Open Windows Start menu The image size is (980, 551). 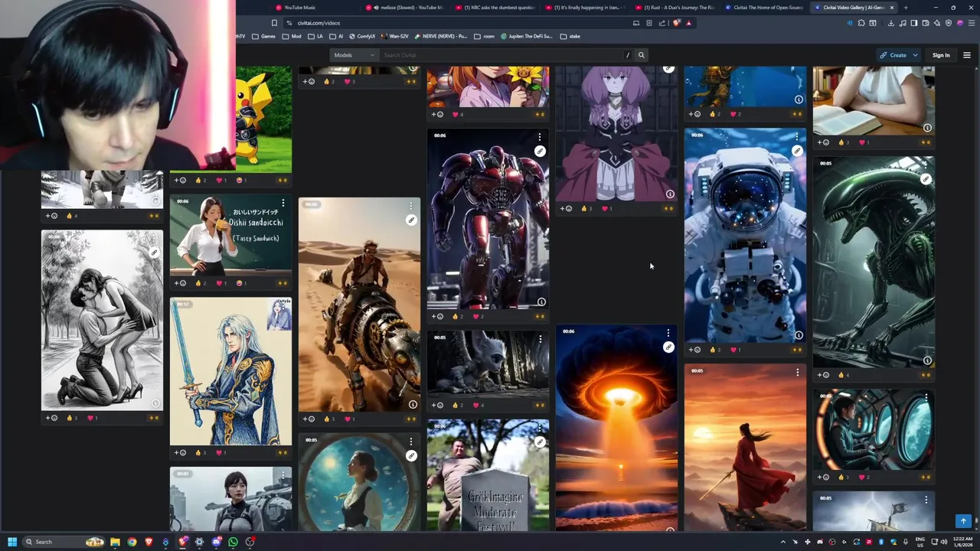(12, 542)
